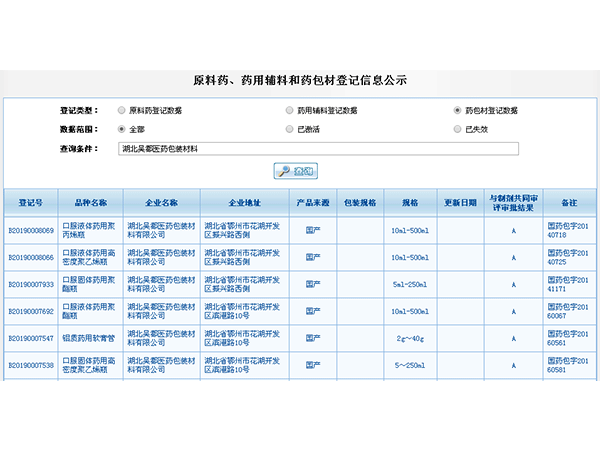Screen dimensions: 600x450
Task: Click the 更新日期 column header
Action: tap(460, 202)
